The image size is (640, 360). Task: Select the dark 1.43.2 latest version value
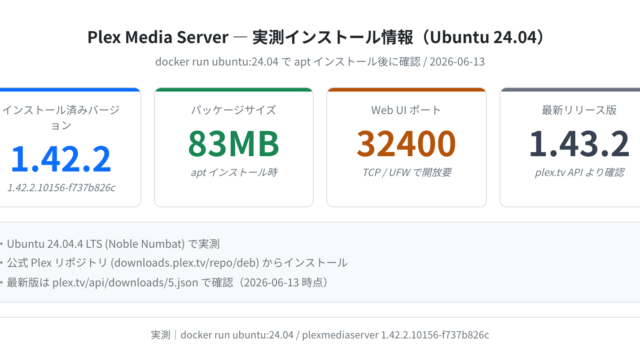tap(579, 143)
